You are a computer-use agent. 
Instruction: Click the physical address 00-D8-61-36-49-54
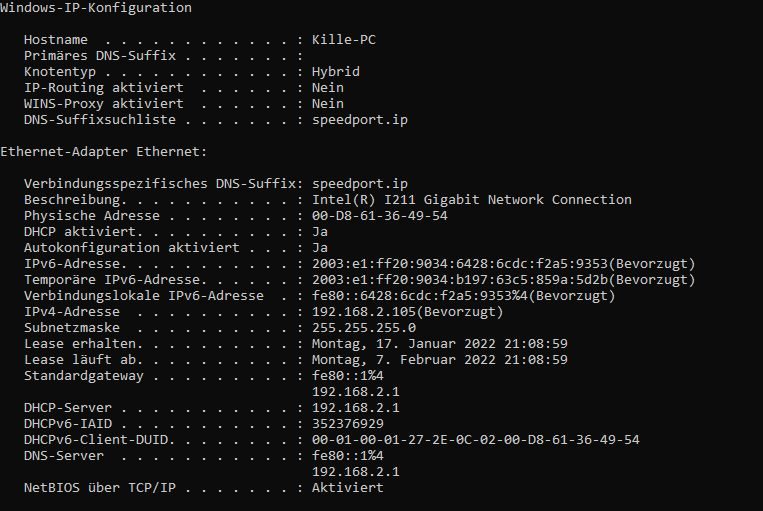(380, 216)
